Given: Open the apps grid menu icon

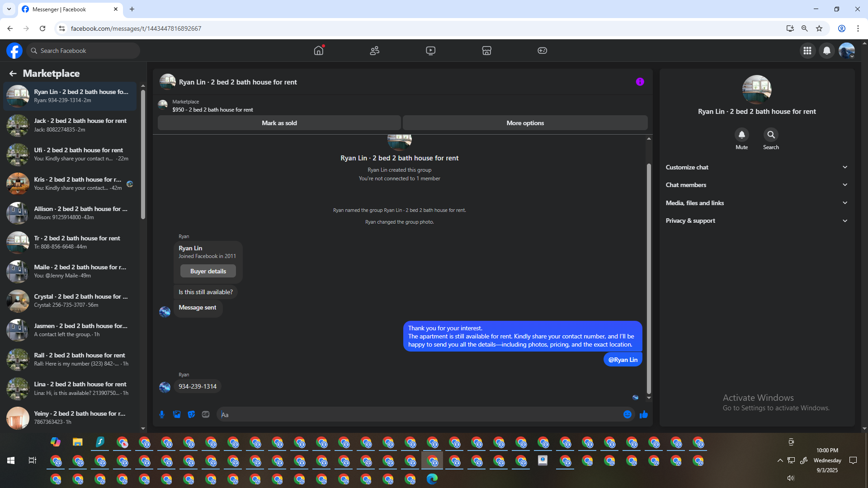Looking at the screenshot, I should [x=807, y=51].
